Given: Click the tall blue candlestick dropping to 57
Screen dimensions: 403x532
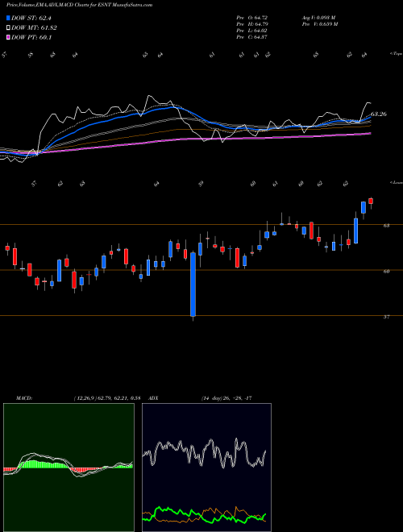Looking at the screenshot, I should (193, 285).
